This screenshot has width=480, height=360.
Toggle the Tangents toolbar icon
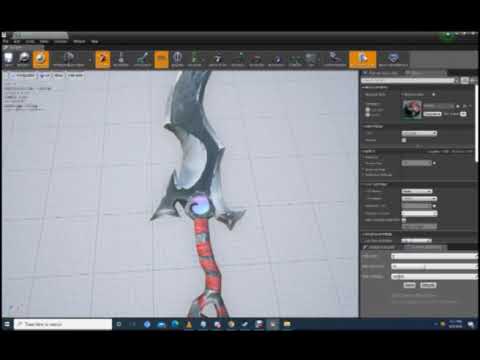pyautogui.click(x=257, y=59)
